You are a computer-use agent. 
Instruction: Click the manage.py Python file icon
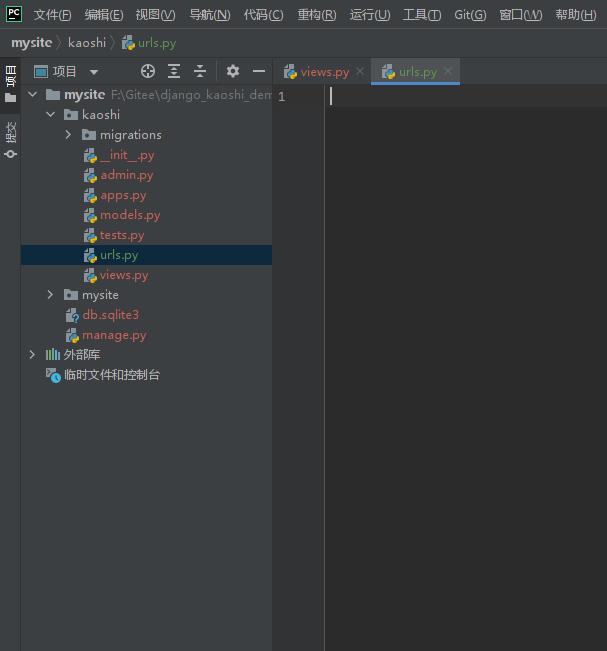(x=72, y=335)
